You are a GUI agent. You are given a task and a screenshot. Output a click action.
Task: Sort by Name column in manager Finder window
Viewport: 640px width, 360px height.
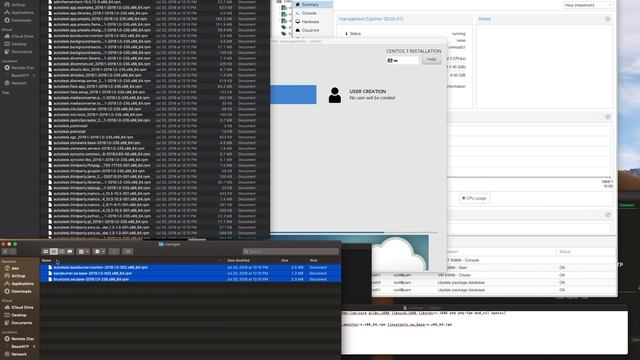(x=47, y=260)
